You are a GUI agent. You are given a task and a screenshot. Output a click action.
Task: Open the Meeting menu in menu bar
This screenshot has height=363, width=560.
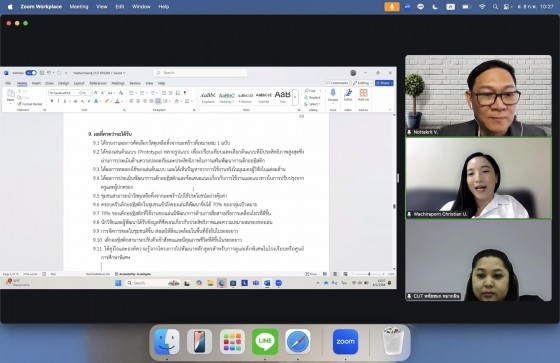(x=79, y=7)
